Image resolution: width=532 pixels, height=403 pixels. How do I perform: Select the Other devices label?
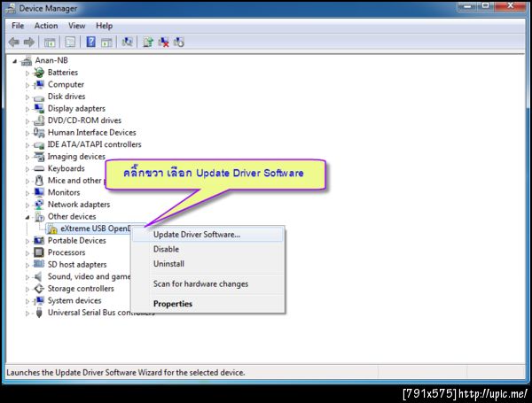coord(72,217)
